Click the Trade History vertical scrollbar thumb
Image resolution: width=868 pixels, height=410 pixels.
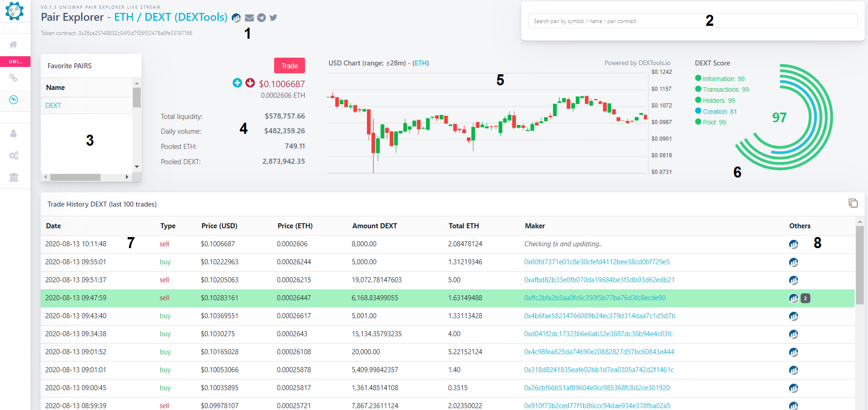[860, 265]
